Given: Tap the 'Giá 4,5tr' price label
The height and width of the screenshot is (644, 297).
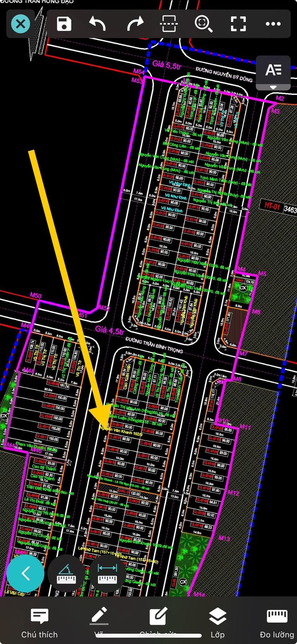Looking at the screenshot, I should coord(110,331).
